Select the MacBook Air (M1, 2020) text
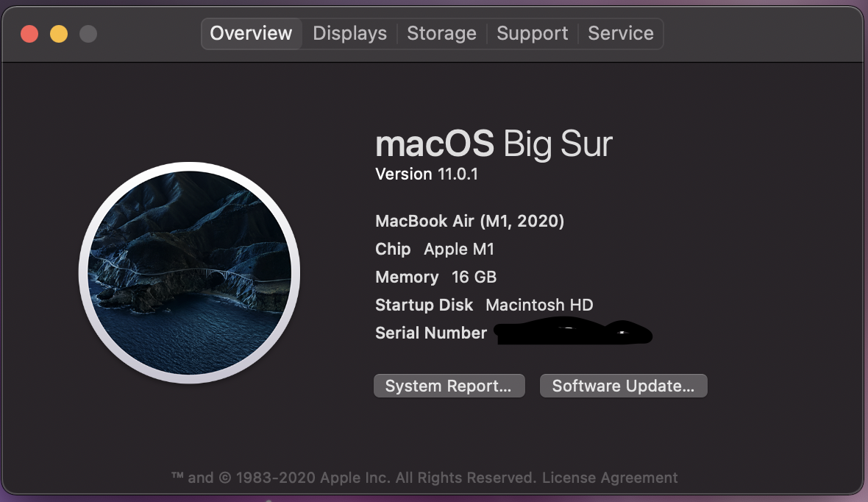Viewport: 868px width, 502px height. point(469,221)
